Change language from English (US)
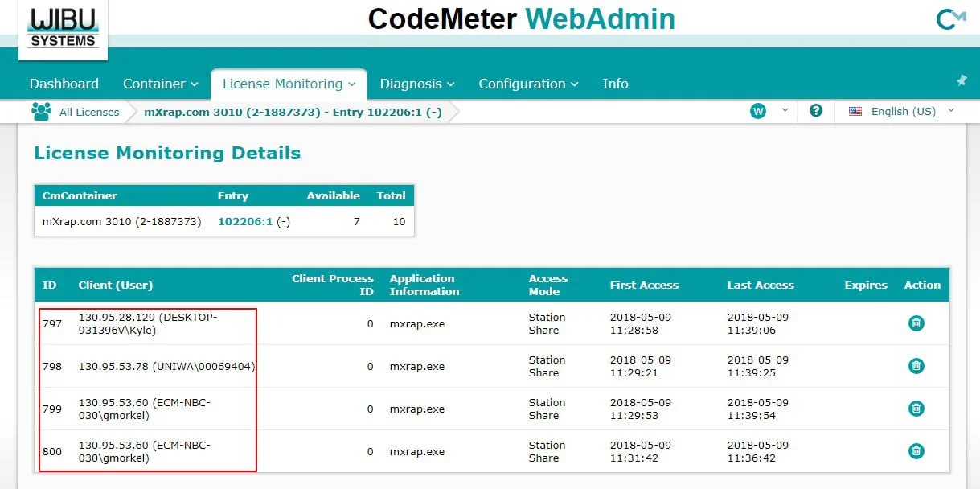Viewport: 980px width, 489px height. 903,111
